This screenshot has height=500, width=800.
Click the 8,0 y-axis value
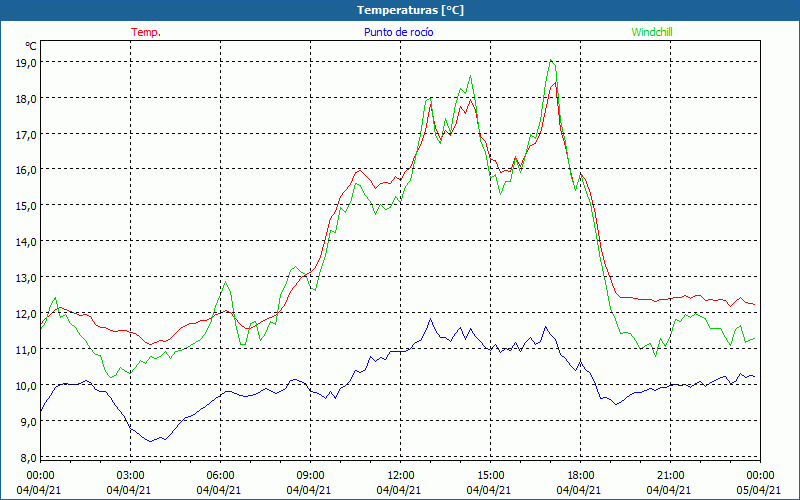(28, 458)
